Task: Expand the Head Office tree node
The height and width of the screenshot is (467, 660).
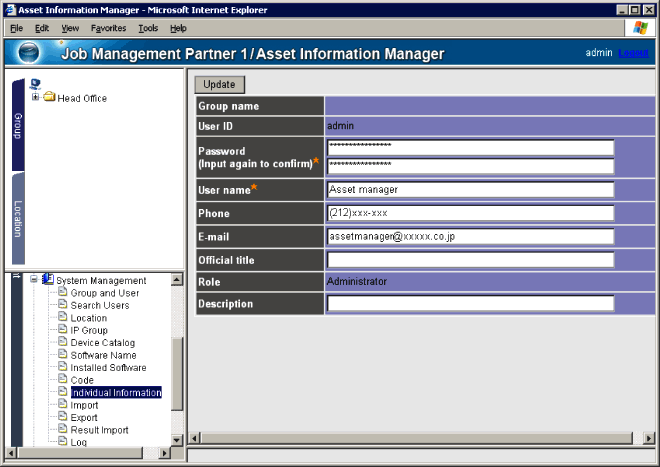Action: [36, 98]
